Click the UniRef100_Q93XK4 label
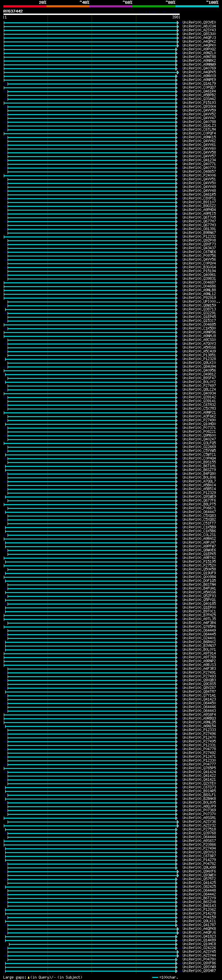The width and height of the screenshot is (222, 980). tap(199, 106)
